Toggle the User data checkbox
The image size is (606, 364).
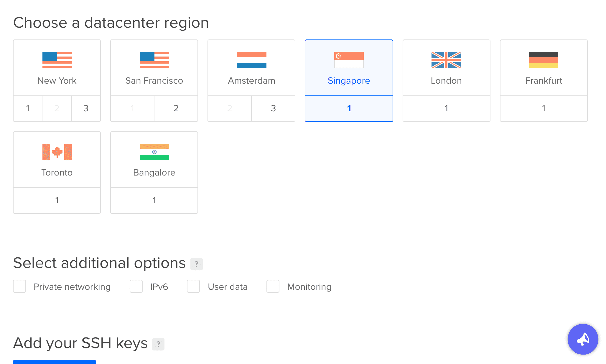pyautogui.click(x=193, y=286)
